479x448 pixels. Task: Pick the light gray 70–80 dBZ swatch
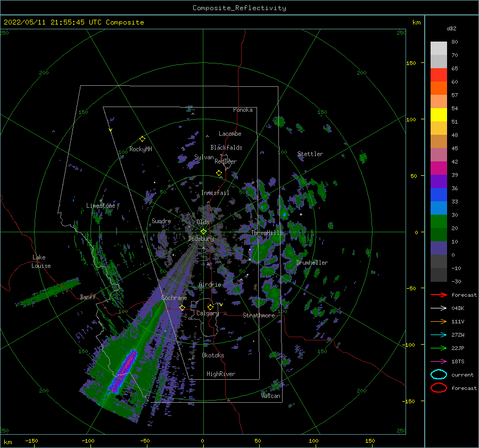439,48
